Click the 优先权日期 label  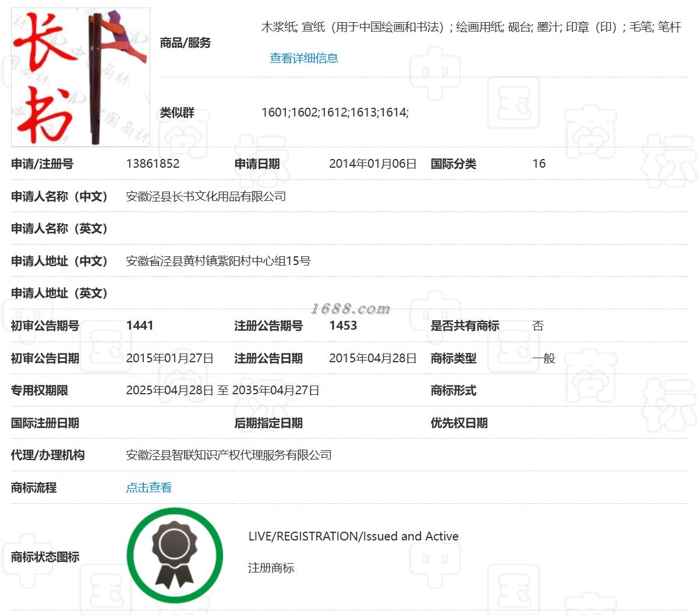point(459,423)
